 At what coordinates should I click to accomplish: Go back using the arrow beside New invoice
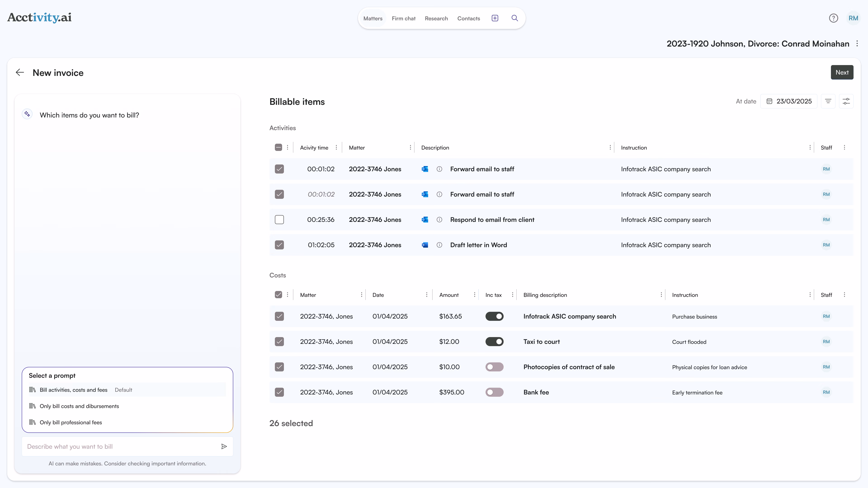pyautogui.click(x=20, y=72)
